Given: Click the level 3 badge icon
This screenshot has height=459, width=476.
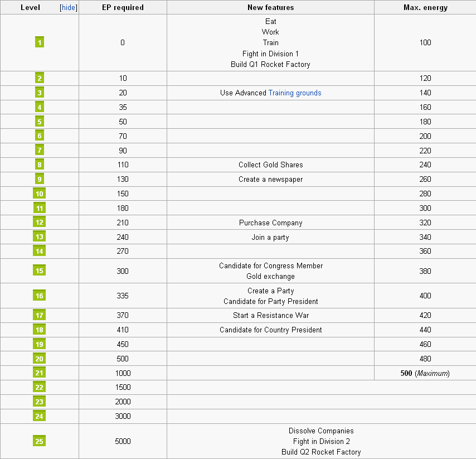Looking at the screenshot, I should pyautogui.click(x=40, y=93).
